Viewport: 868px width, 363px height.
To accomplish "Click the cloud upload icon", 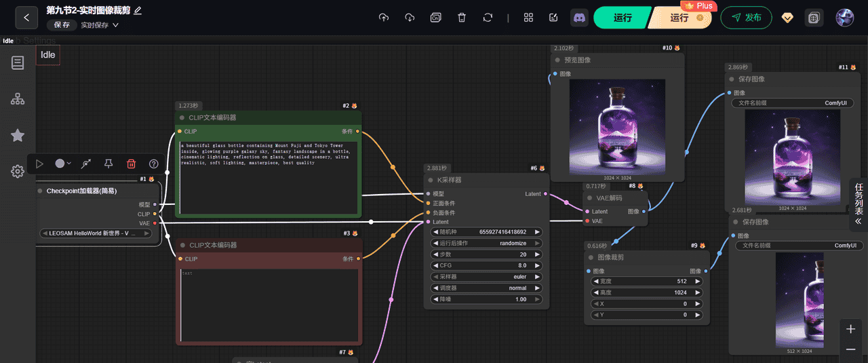I will pyautogui.click(x=384, y=18).
